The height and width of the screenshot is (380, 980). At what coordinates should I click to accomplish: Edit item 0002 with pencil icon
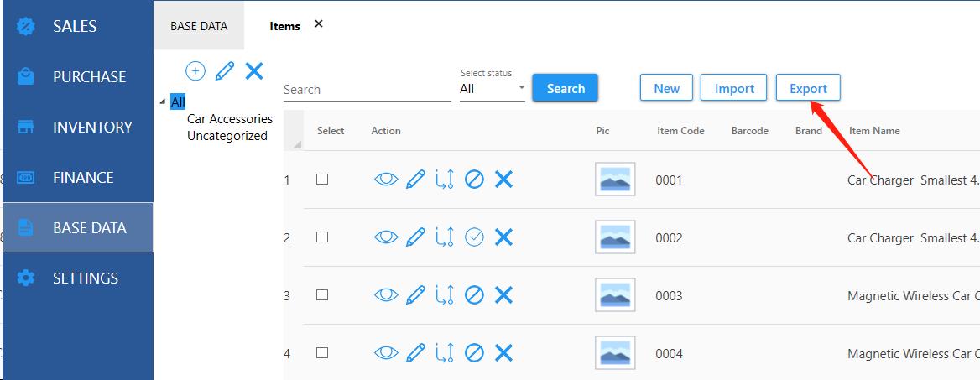415,237
